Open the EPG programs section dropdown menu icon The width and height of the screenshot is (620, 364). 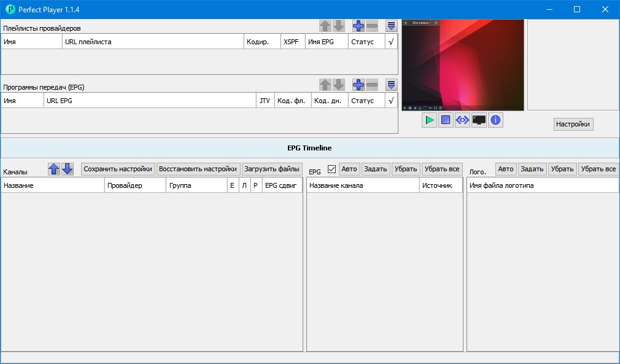(x=391, y=85)
